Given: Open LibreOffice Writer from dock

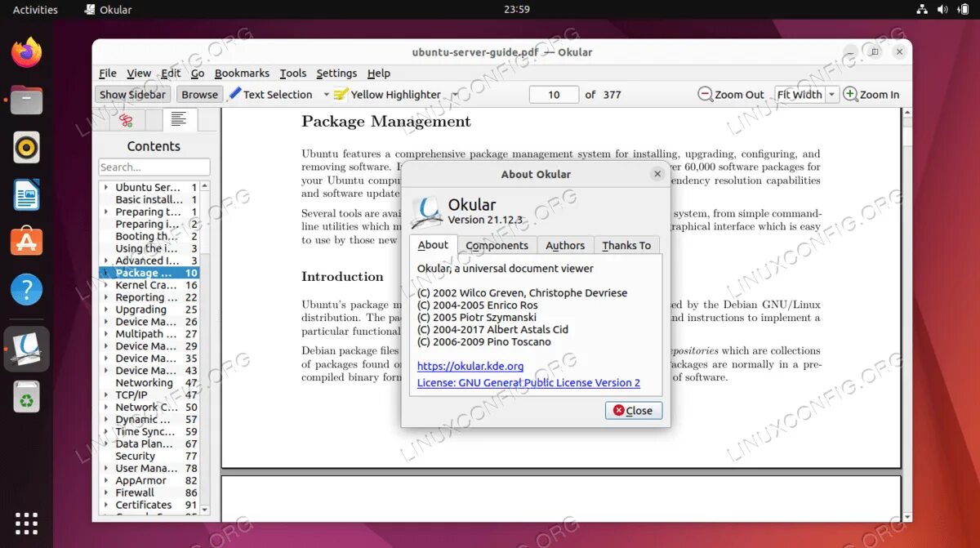Looking at the screenshot, I should (x=26, y=195).
